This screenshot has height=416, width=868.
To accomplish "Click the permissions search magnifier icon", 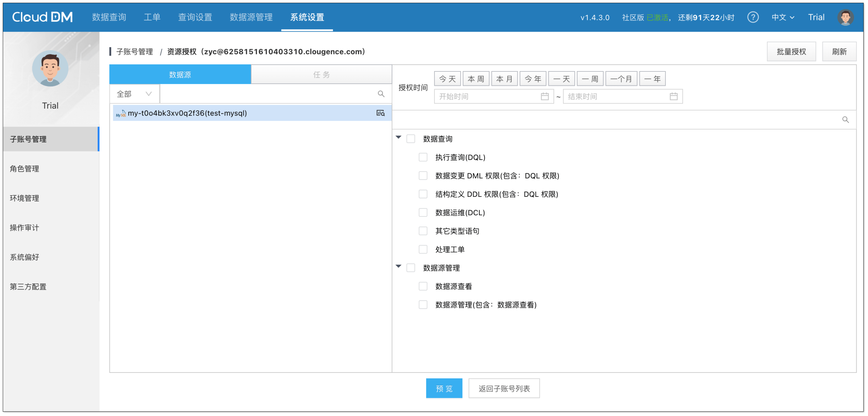I will pos(845,120).
